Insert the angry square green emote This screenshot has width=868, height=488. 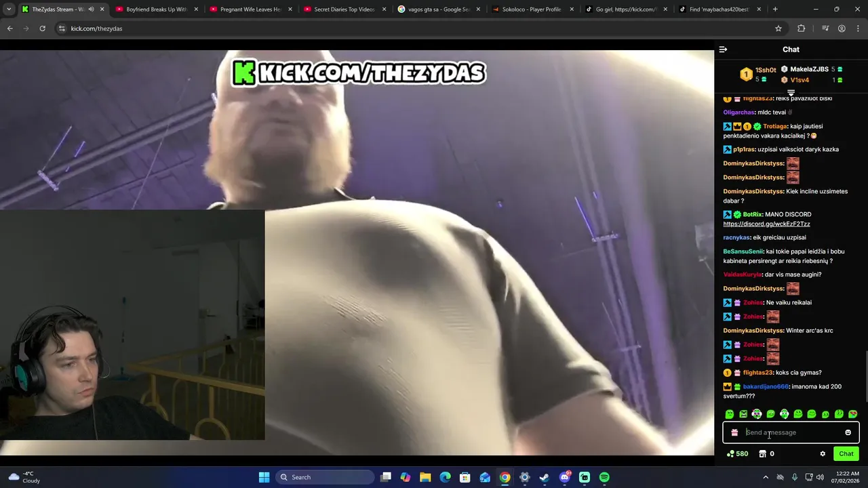[x=743, y=414]
